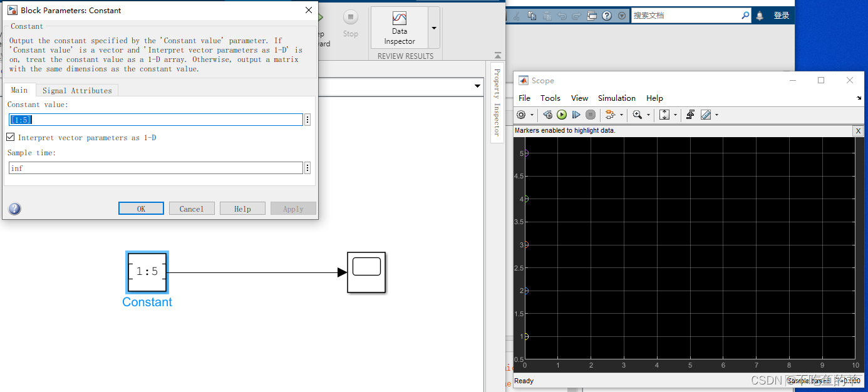Click the Constant value input field

(156, 120)
